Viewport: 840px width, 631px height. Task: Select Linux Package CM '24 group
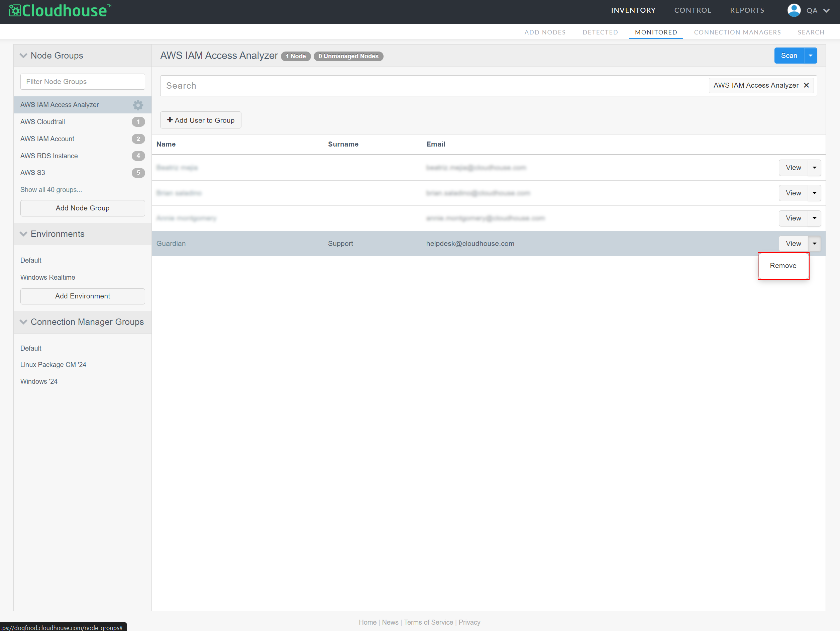click(53, 365)
